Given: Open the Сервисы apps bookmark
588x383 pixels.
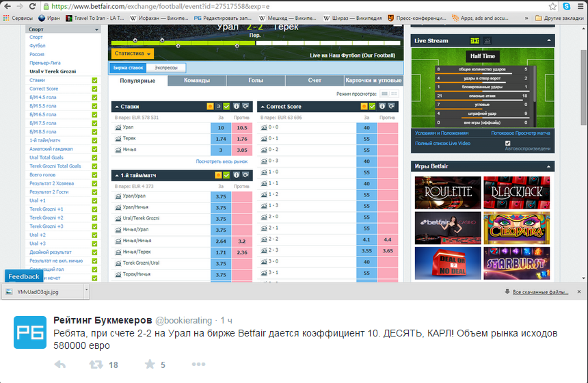Looking at the screenshot, I should pyautogui.click(x=18, y=18).
